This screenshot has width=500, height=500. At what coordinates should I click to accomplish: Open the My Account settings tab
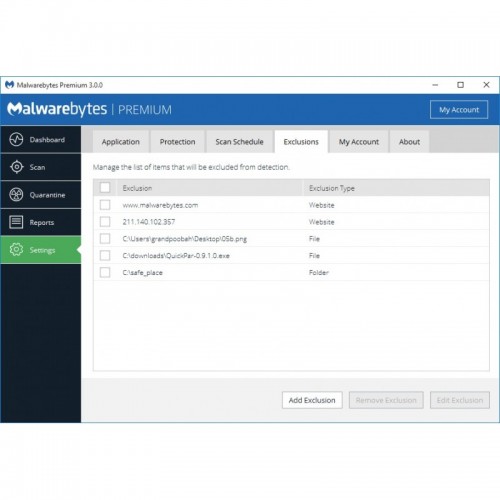point(359,142)
